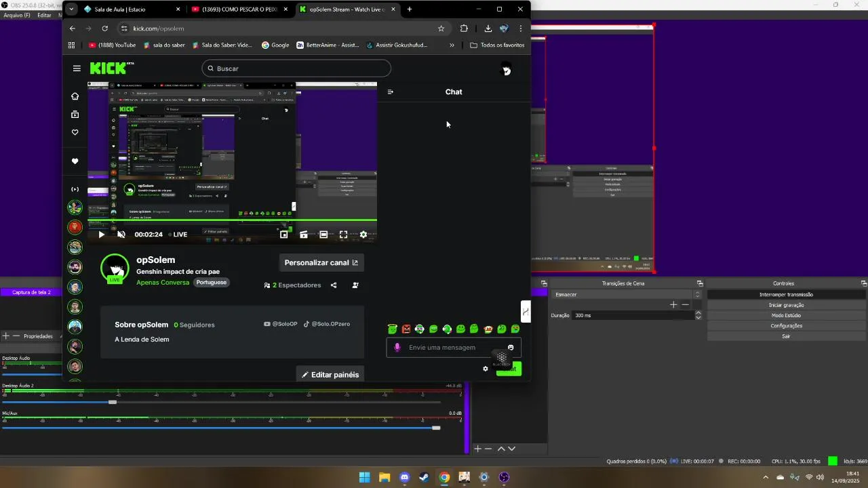Click the clip icon on the player
The width and height of the screenshot is (868, 488).
(x=304, y=235)
